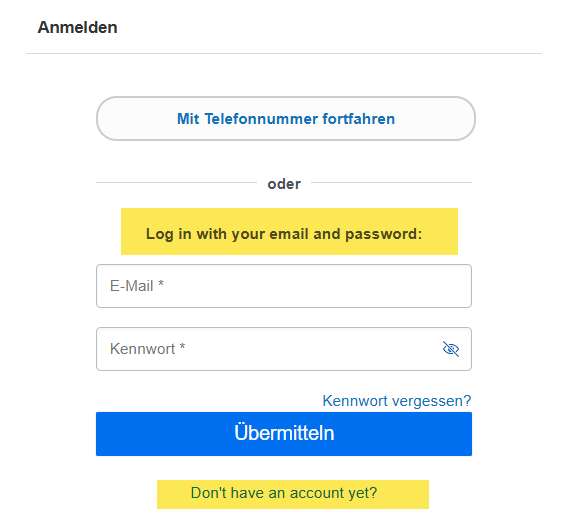Click the E-Mail placeholder text
The image size is (574, 523).
[x=137, y=286]
